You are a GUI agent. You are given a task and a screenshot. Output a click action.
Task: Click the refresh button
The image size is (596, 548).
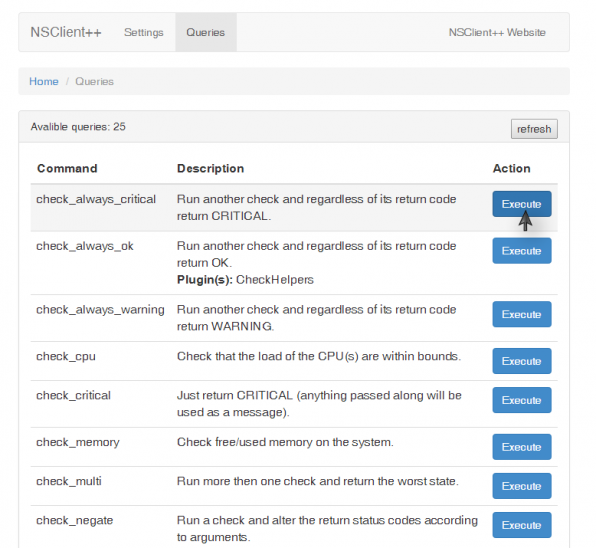pos(534,129)
